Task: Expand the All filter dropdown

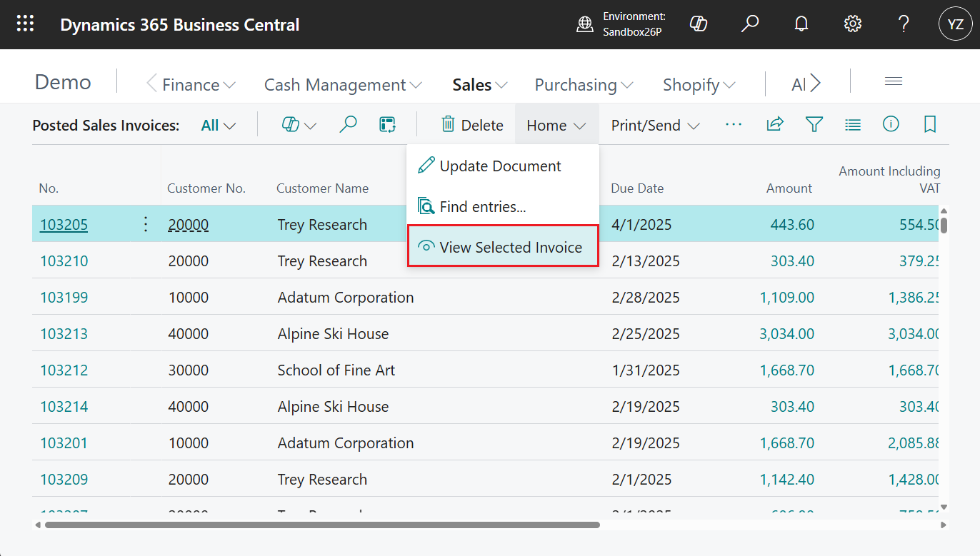Action: coord(217,124)
